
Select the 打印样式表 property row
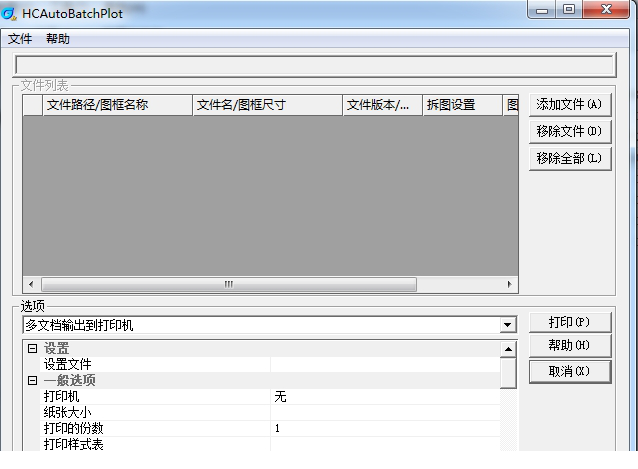point(270,444)
